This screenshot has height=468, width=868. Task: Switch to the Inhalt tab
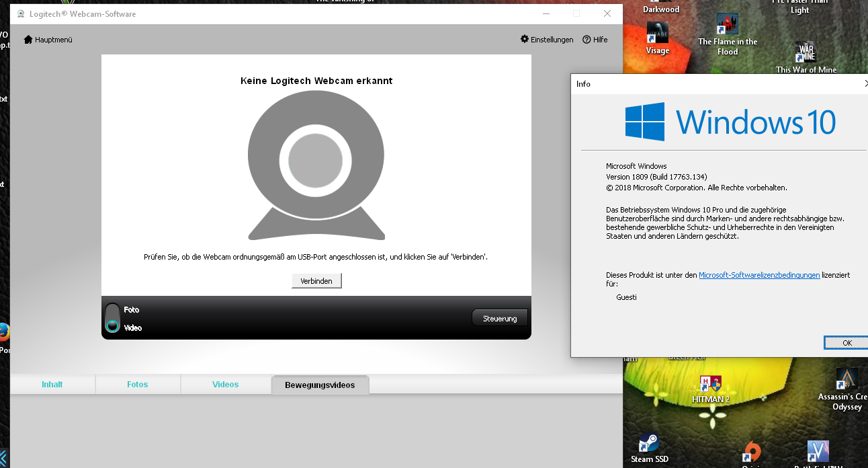pos(52,384)
